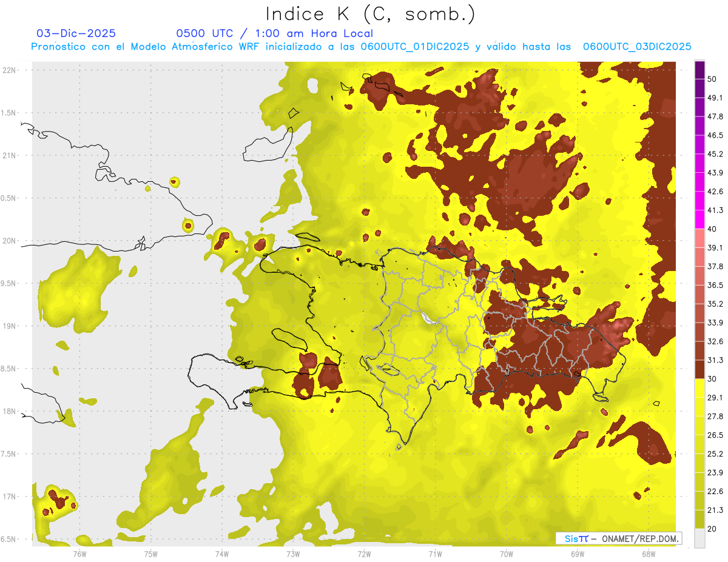Click the 72W longitude axis label

point(364,554)
